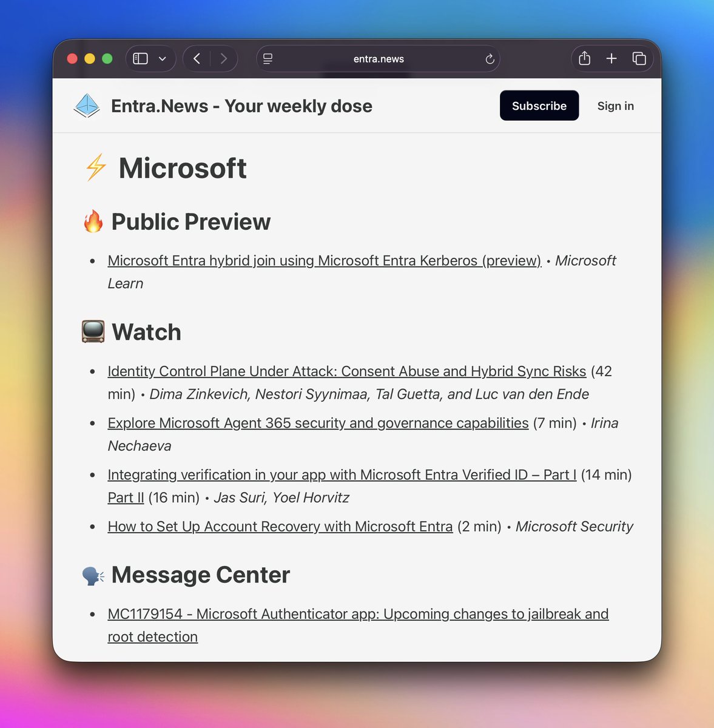This screenshot has height=728, width=714.
Task: Close the Safari window with red button
Action: [72, 59]
